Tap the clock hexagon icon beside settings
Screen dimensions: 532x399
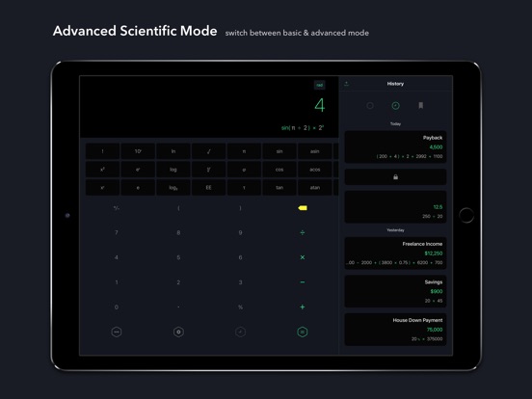click(x=240, y=332)
